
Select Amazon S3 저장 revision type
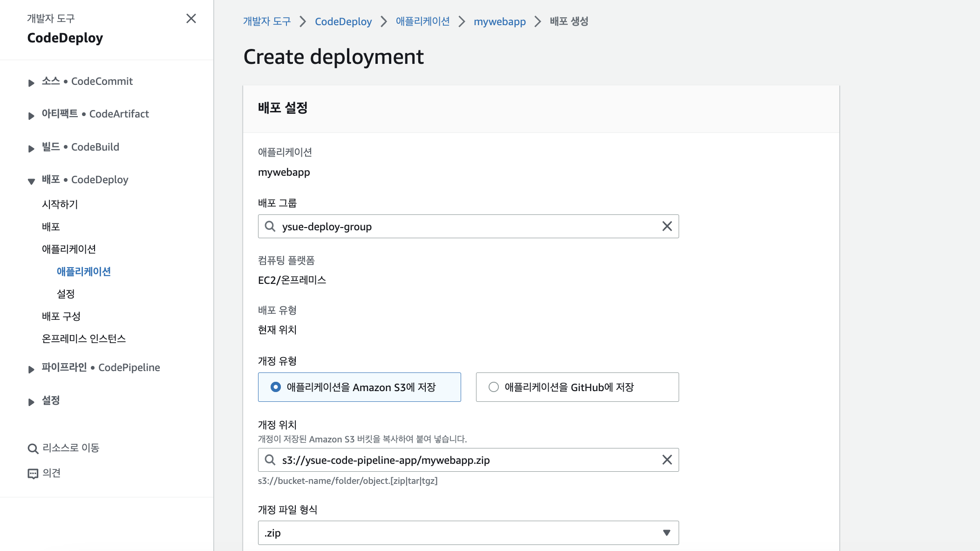[x=359, y=387]
